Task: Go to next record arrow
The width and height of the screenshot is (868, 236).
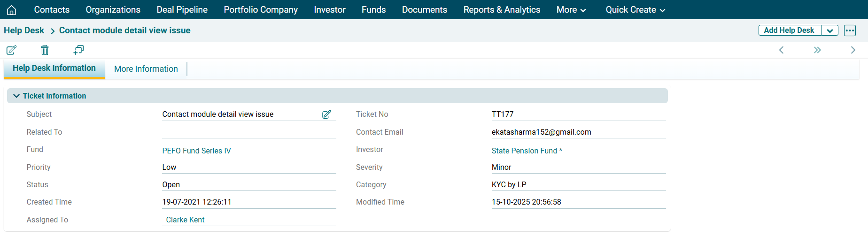Action: (853, 50)
